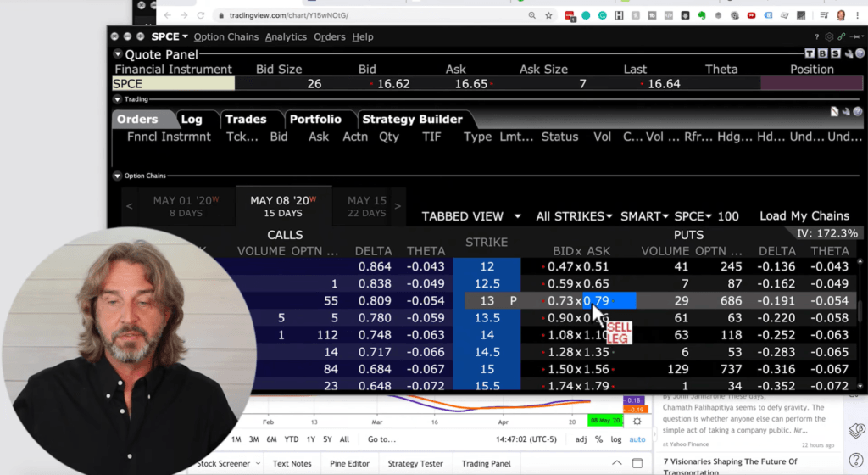Collapse the Quote Panel section
The height and width of the screenshot is (475, 868).
click(x=117, y=54)
